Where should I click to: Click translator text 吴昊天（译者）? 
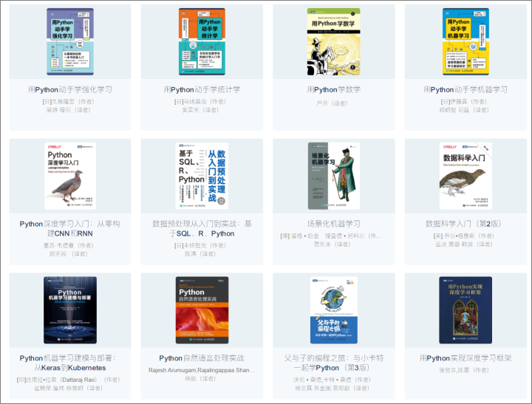tap(200, 110)
